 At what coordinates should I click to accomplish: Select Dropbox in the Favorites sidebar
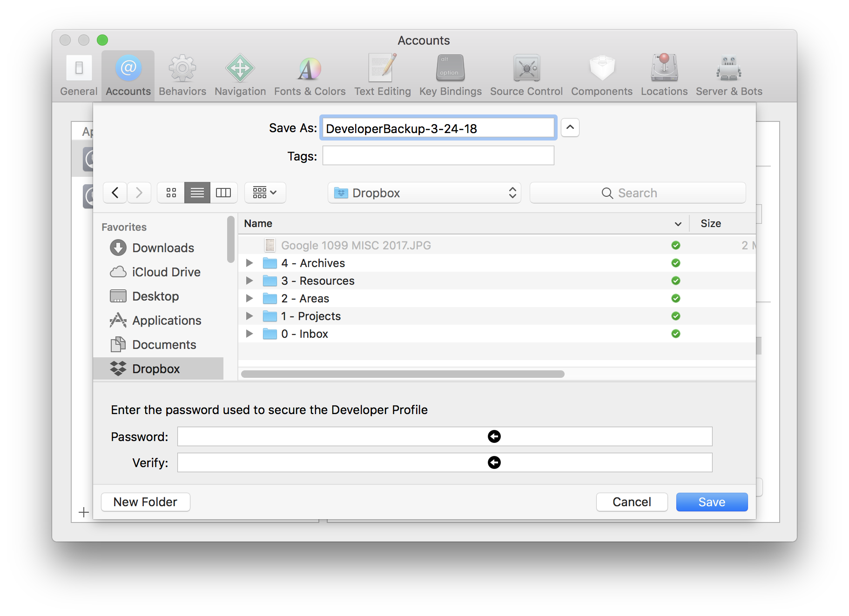pyautogui.click(x=156, y=368)
